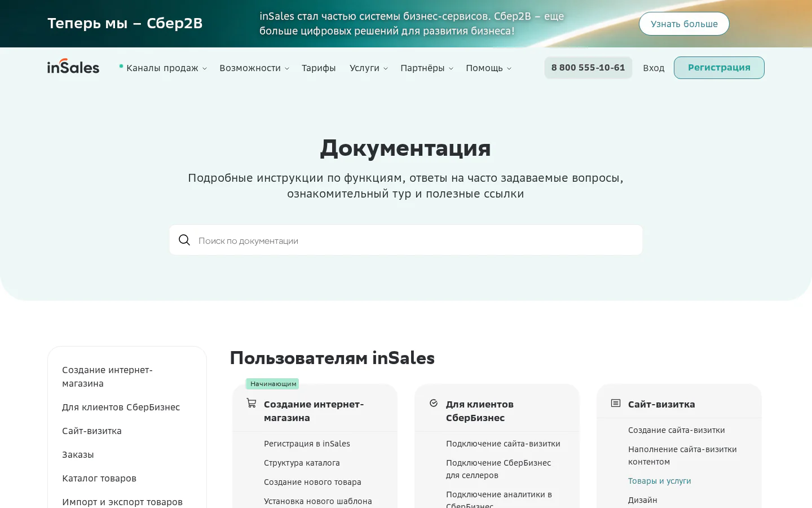This screenshot has width=812, height=508.
Task: Click the Пользователям inSales heading
Action: [x=332, y=358]
